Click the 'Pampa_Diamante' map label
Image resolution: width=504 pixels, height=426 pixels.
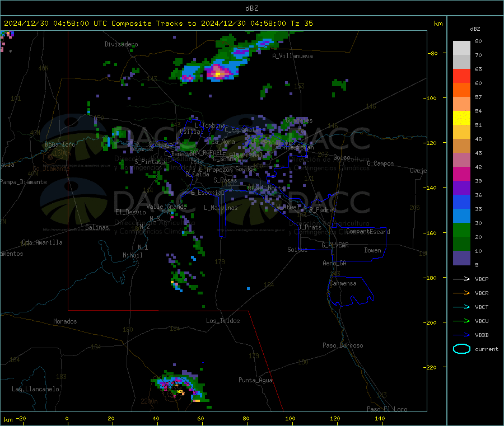[23, 182]
